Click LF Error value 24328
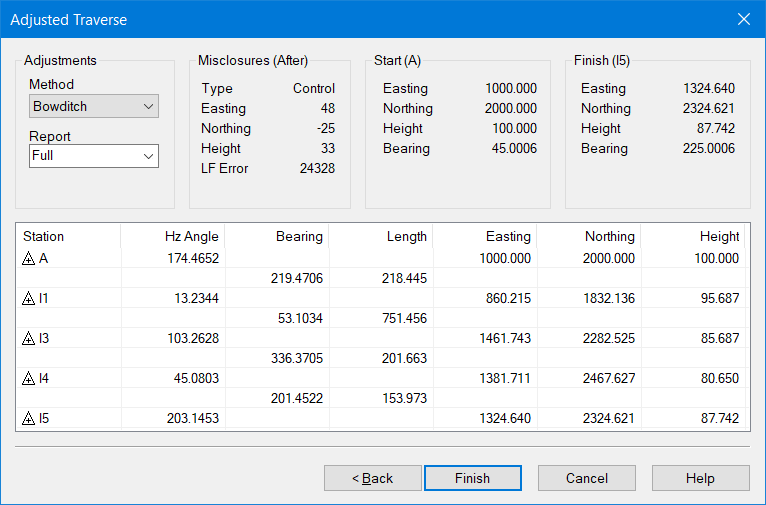Screen dimensions: 766x505 pyautogui.click(x=318, y=168)
